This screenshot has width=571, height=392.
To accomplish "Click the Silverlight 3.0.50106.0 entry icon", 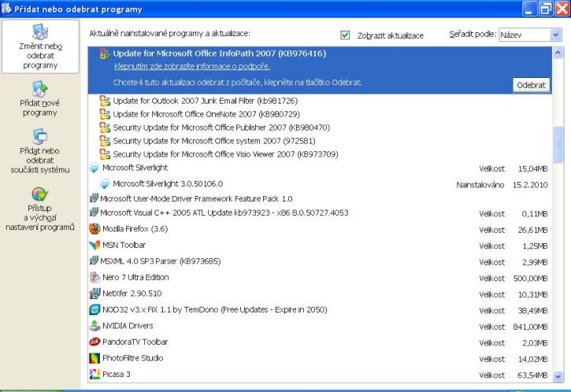I will point(105,184).
